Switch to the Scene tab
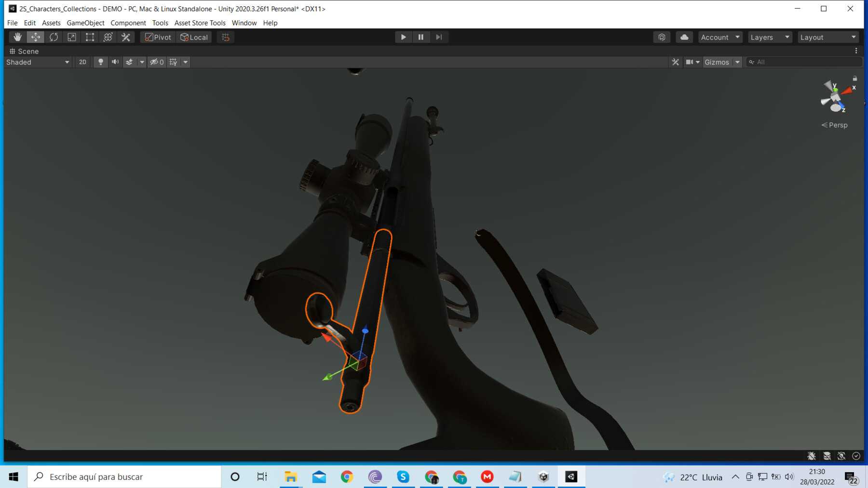The height and width of the screenshot is (488, 868). click(24, 51)
